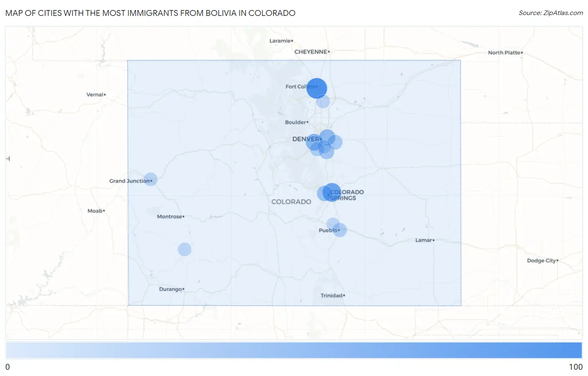Image resolution: width=588 pixels, height=376 pixels.
Task: Click the large Fort Collins data bubble
Action: coord(317,88)
